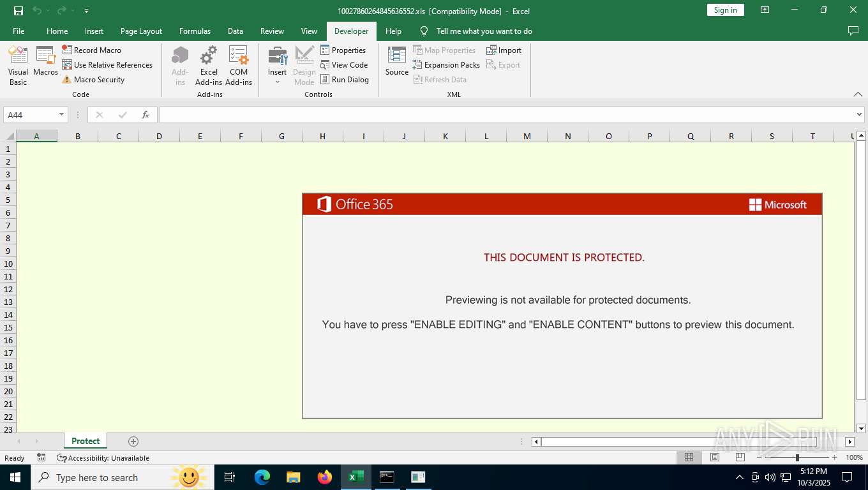Select row 10 header
This screenshot has width=868, height=490.
8,264
